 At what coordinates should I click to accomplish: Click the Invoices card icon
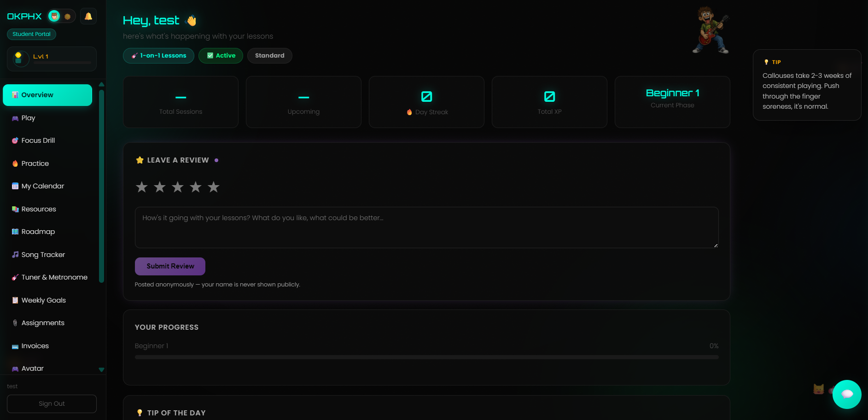pos(15,346)
